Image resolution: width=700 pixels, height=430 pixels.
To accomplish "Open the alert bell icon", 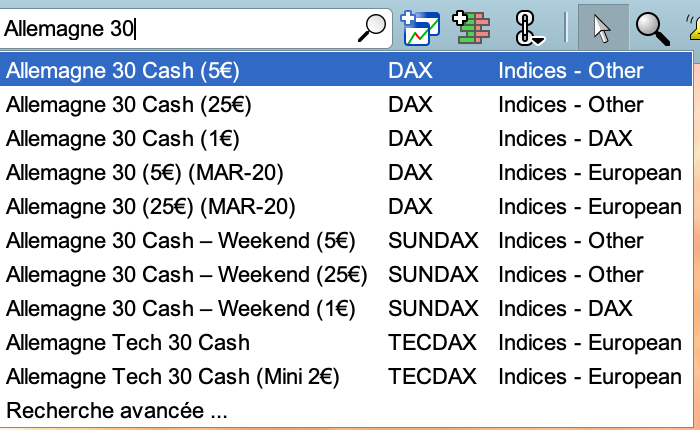I will (693, 29).
